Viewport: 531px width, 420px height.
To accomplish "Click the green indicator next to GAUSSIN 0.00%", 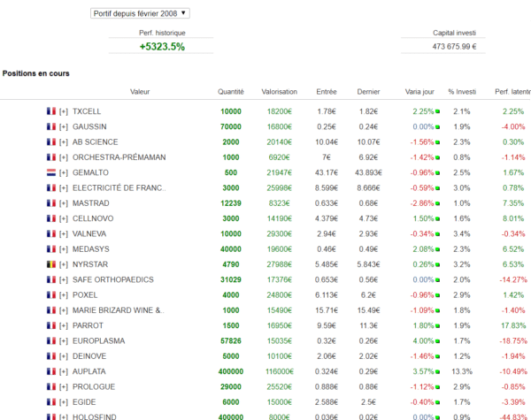I will 437,127.
